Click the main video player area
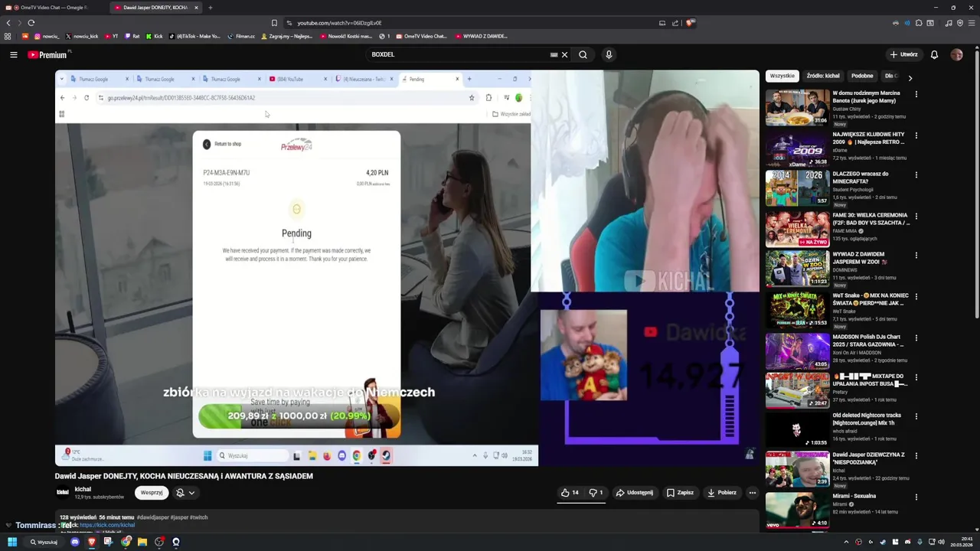This screenshot has height=551, width=980. tap(407, 268)
